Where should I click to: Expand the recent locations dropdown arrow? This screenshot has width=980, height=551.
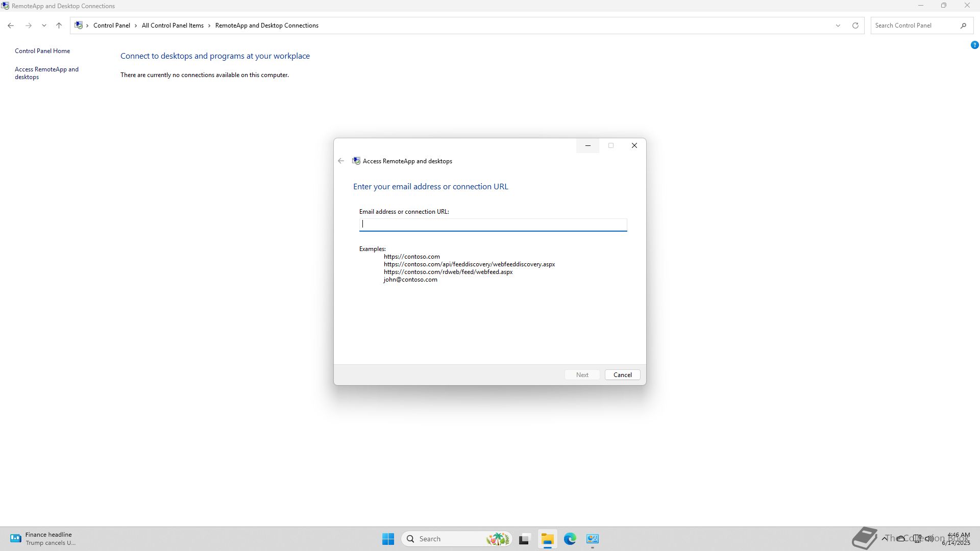(x=44, y=26)
